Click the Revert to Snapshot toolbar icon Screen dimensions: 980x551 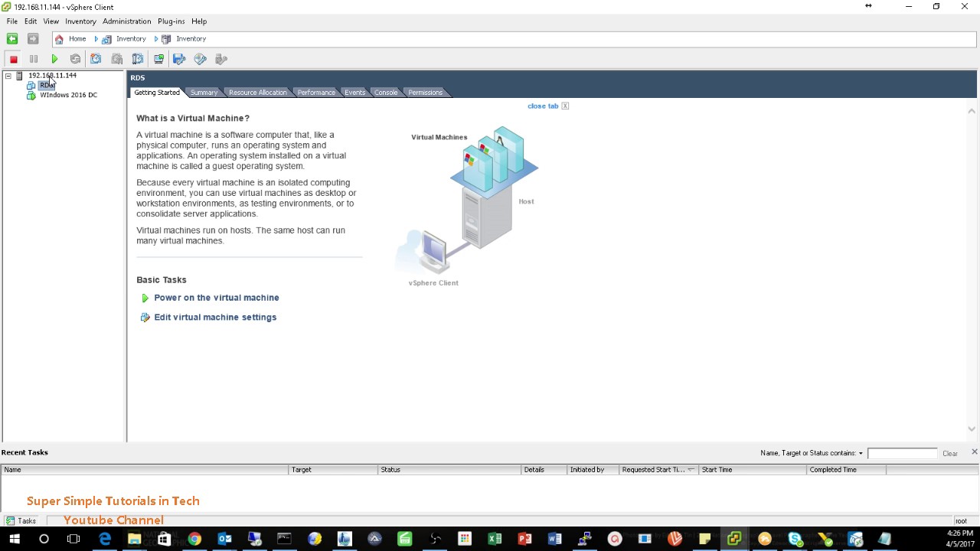tap(117, 59)
